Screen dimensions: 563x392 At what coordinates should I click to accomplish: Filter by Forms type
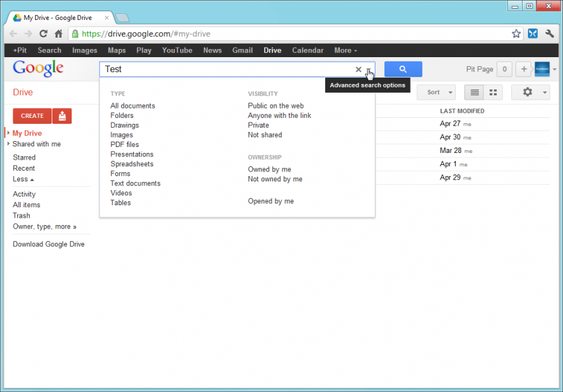(121, 173)
